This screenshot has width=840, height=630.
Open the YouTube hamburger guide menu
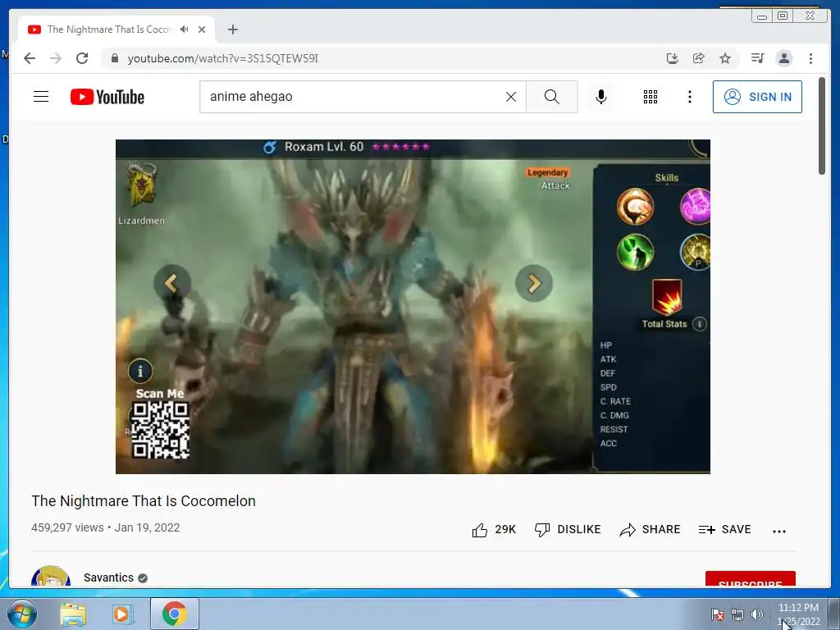pyautogui.click(x=41, y=97)
